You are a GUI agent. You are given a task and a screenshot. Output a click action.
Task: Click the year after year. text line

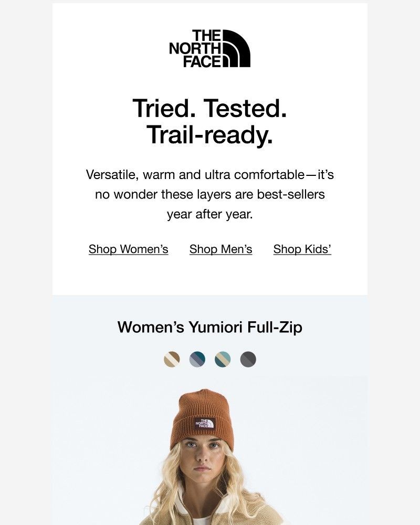[x=210, y=214]
